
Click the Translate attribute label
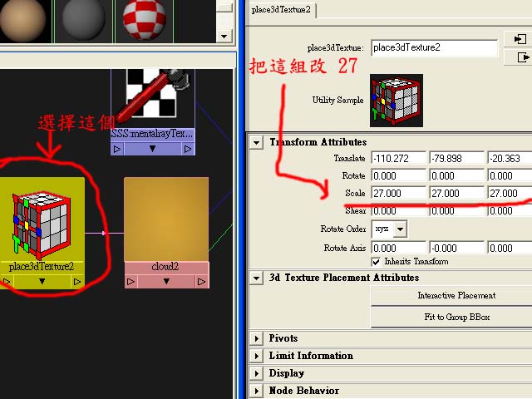349,159
